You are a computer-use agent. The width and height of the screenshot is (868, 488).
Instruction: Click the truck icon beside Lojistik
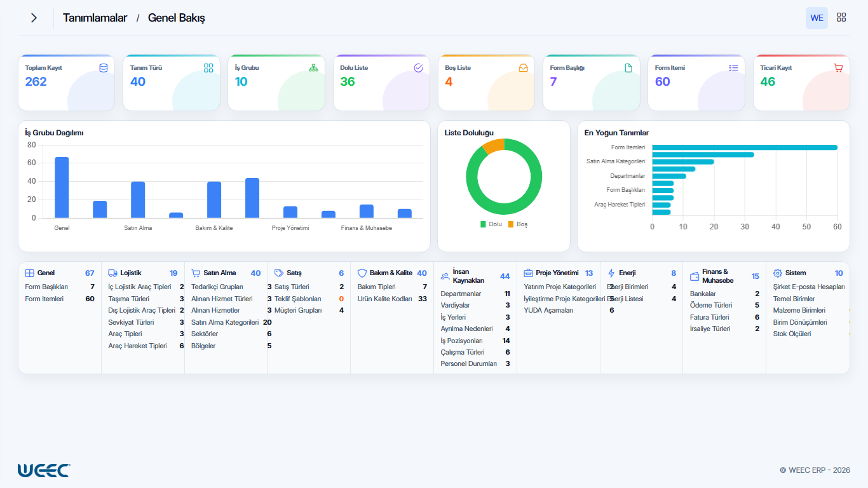(x=112, y=273)
